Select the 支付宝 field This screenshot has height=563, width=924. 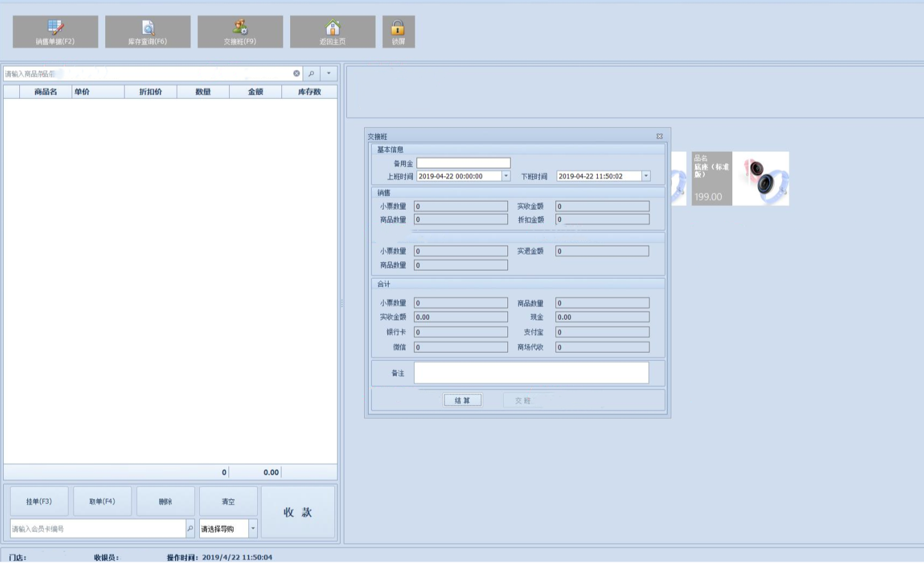[x=602, y=332]
